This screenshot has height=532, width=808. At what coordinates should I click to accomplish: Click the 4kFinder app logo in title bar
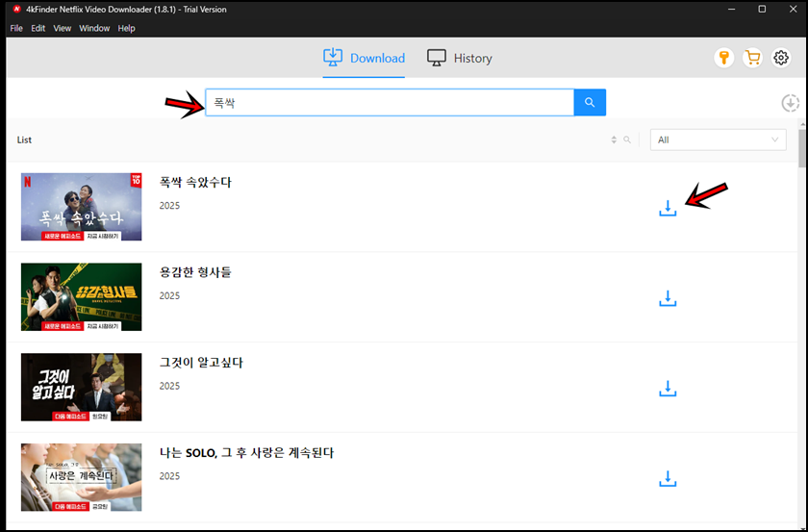point(17,10)
